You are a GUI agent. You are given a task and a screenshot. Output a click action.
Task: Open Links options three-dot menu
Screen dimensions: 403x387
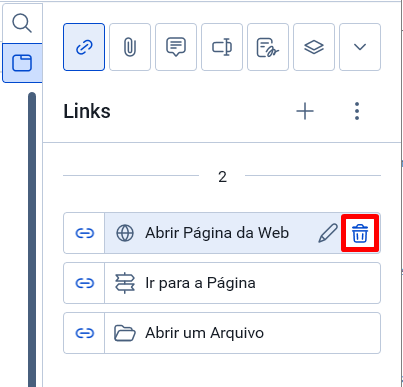coord(357,111)
